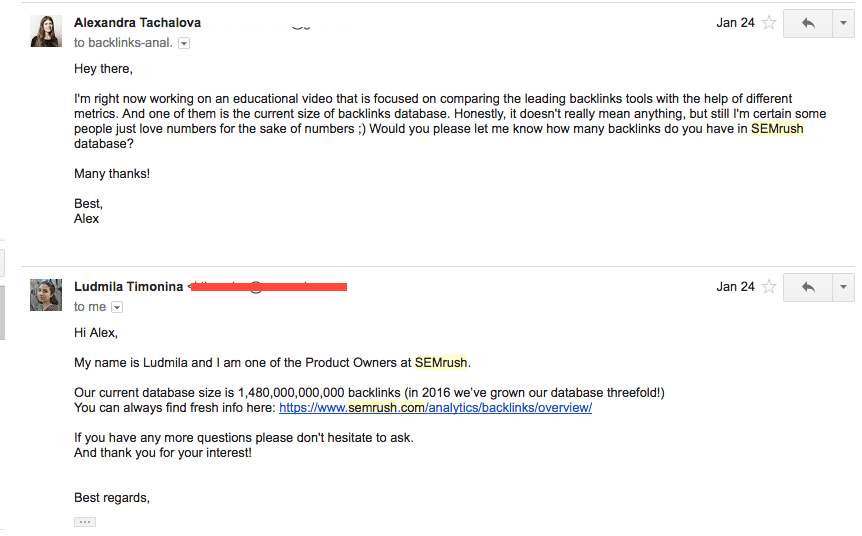
Task: Click the Jan 24 date on first email
Action: click(735, 23)
